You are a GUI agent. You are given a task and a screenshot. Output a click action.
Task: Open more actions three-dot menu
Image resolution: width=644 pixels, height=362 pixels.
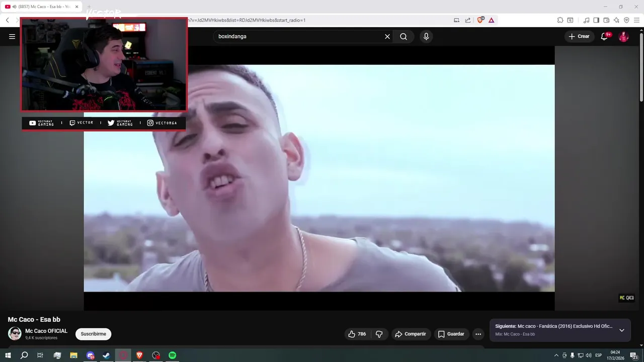pyautogui.click(x=478, y=334)
